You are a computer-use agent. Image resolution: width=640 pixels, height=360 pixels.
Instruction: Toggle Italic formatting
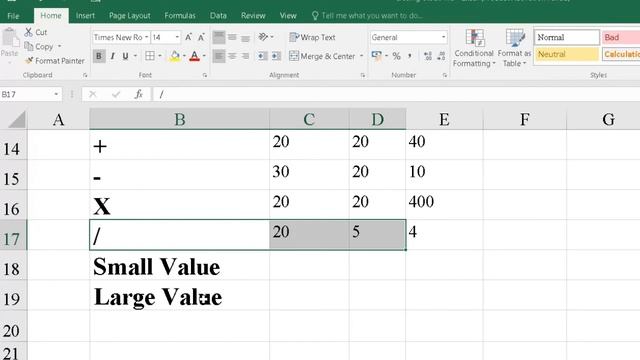(112, 56)
